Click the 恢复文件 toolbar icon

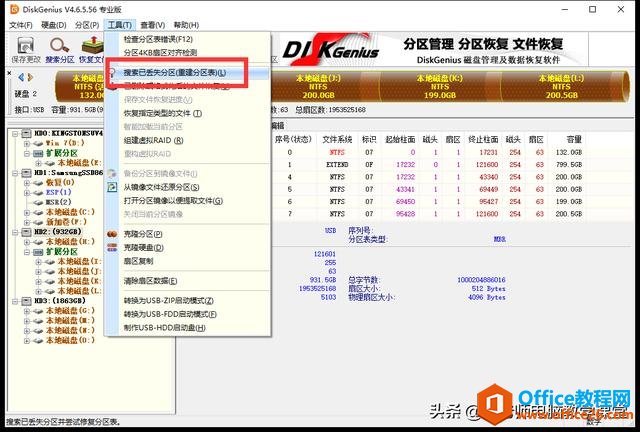[x=92, y=46]
